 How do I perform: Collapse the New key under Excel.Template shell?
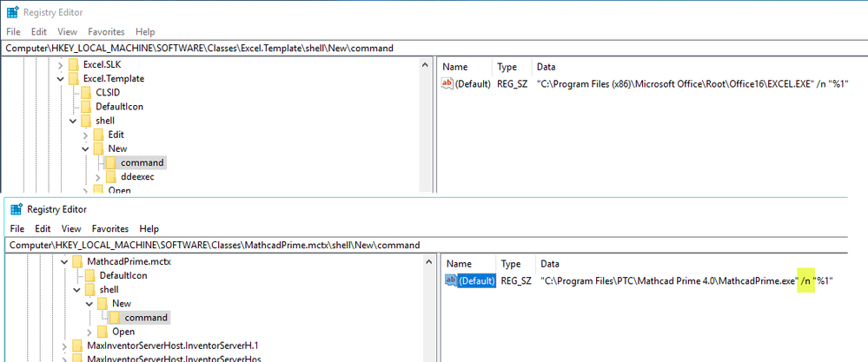85,148
